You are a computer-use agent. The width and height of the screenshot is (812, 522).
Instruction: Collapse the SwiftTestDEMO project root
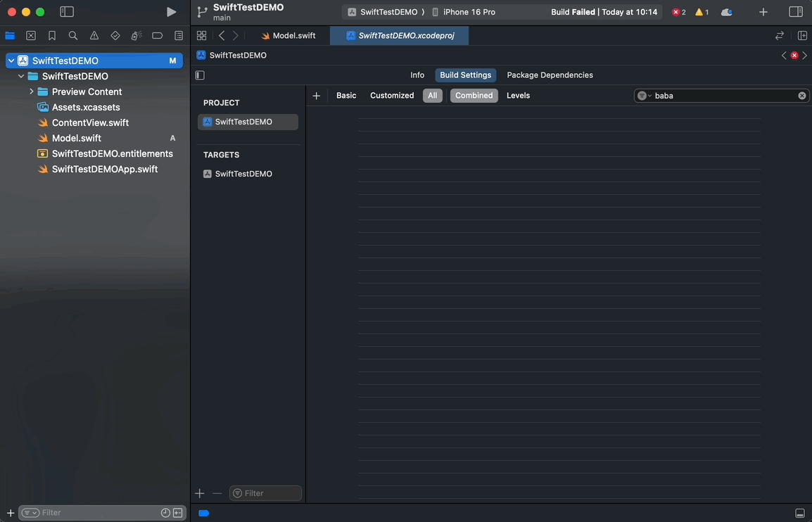click(11, 61)
